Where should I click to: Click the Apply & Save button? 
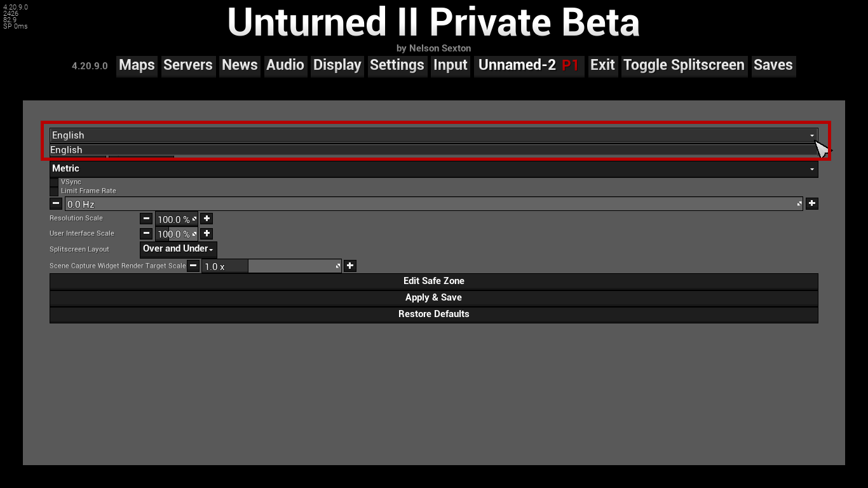433,297
